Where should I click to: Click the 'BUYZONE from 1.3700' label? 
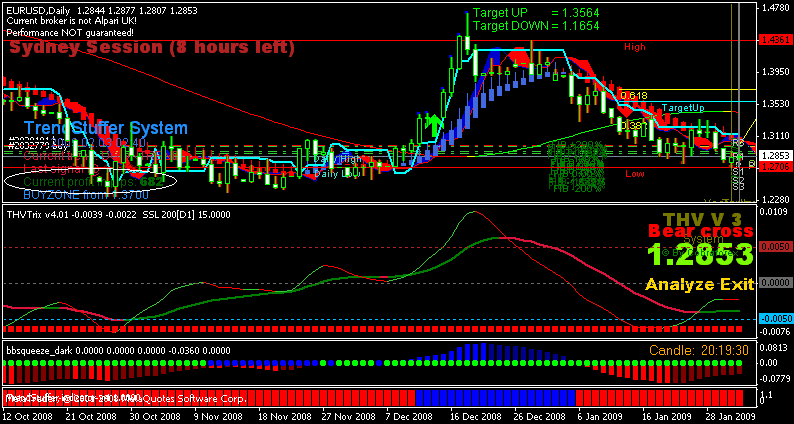[86, 194]
